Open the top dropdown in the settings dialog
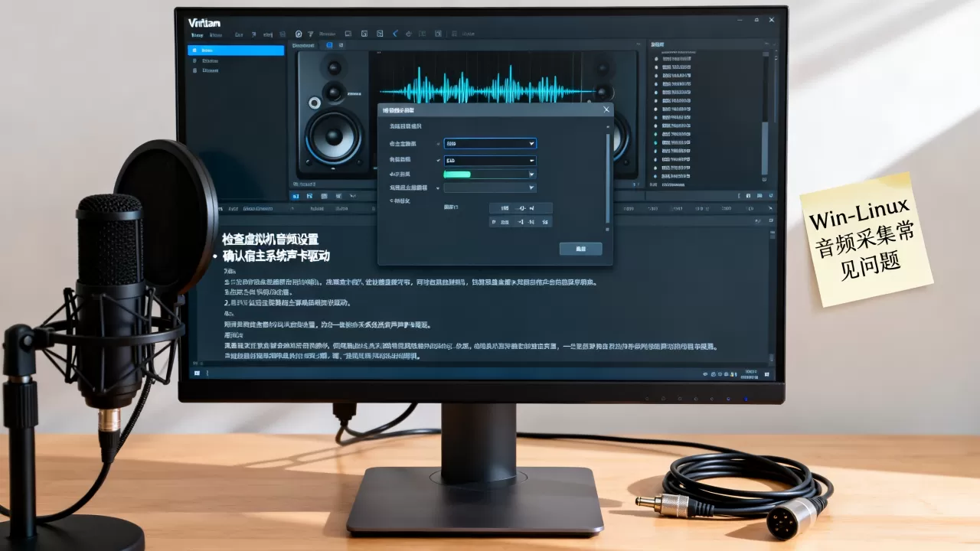This screenshot has height=551, width=980. [490, 143]
